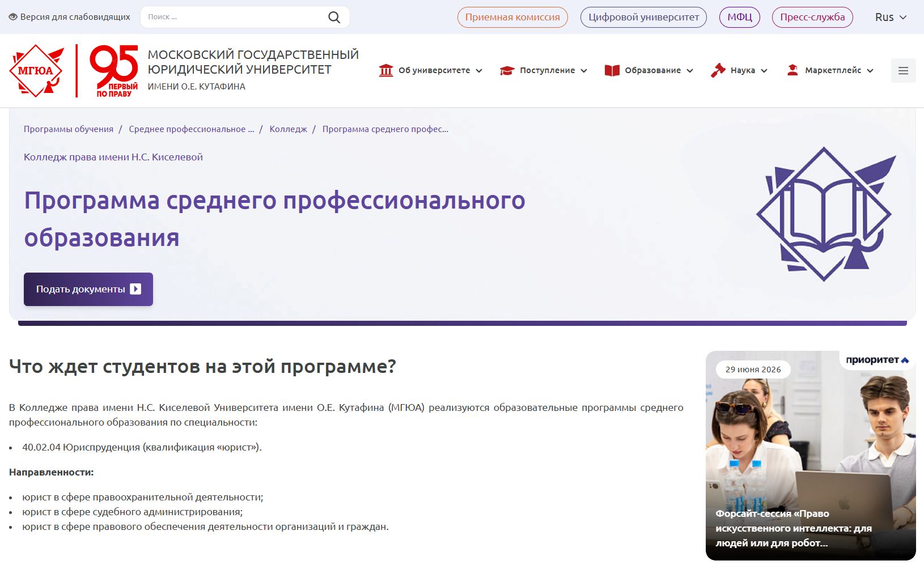Go to Среднее профессиональное breadcrumb
Image resolution: width=924 pixels, height=569 pixels.
192,129
